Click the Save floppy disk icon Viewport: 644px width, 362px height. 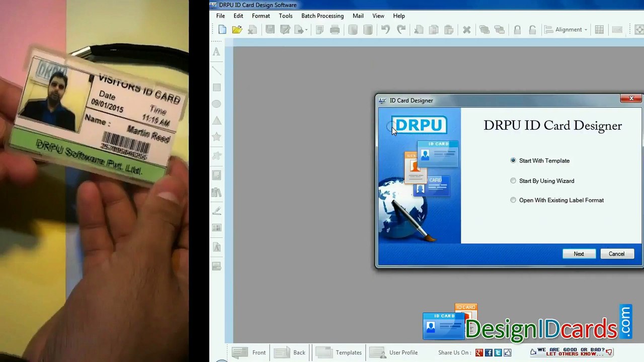270,30
